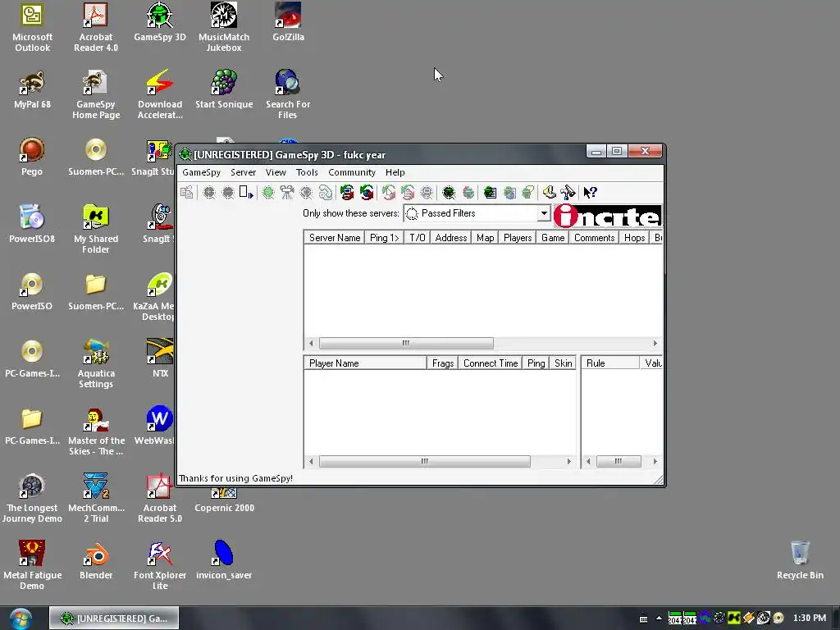Activate the What's This help pointer icon
Image resolution: width=840 pixels, height=630 pixels.
pos(590,192)
